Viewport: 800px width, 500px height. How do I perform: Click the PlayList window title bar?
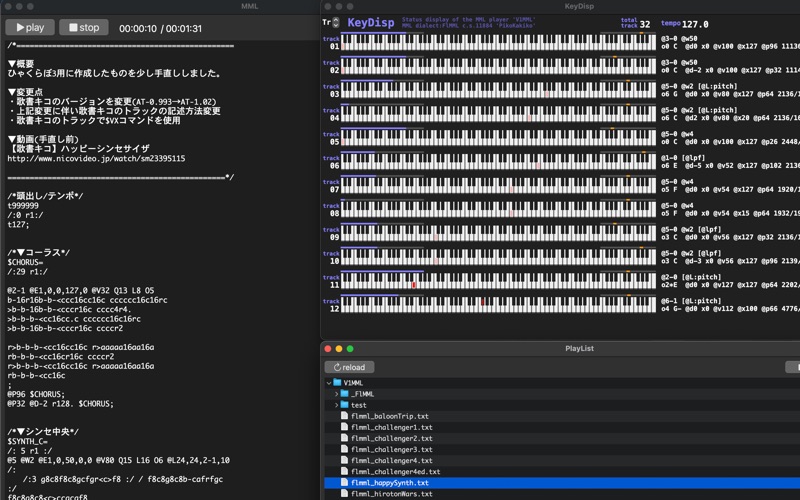[x=562, y=348]
